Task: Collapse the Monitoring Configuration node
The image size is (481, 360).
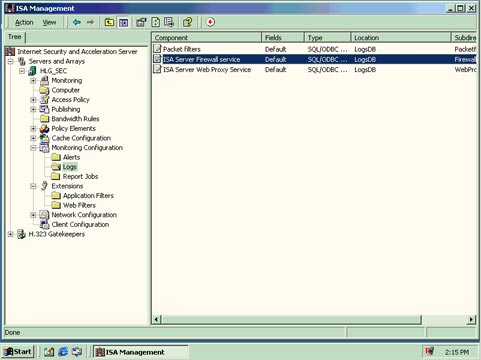Action: (x=33, y=148)
